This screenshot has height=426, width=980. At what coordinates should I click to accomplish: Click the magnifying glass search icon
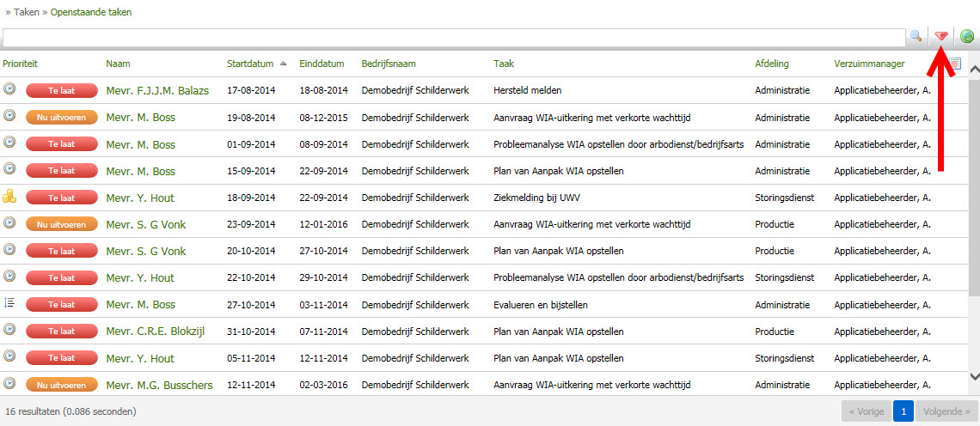point(916,36)
